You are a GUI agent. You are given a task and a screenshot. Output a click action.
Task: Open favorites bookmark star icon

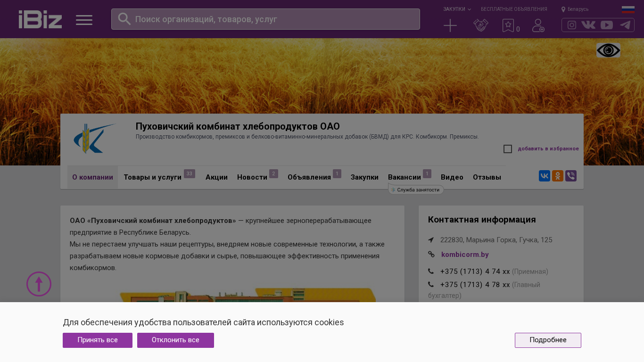(x=508, y=25)
